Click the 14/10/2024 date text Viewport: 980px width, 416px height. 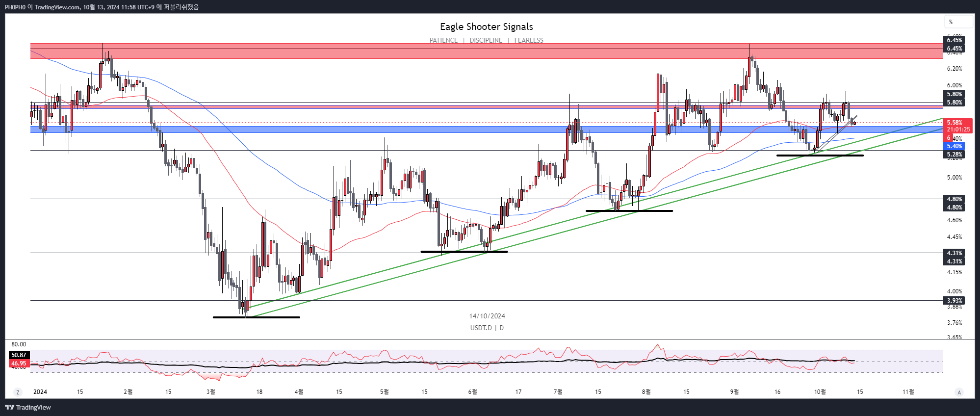pyautogui.click(x=487, y=316)
